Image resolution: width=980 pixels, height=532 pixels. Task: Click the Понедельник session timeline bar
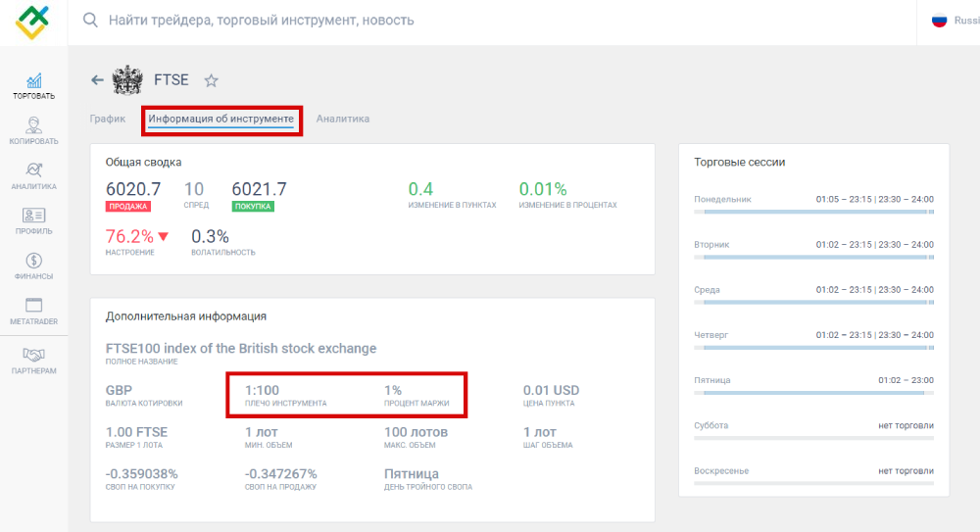(813, 212)
